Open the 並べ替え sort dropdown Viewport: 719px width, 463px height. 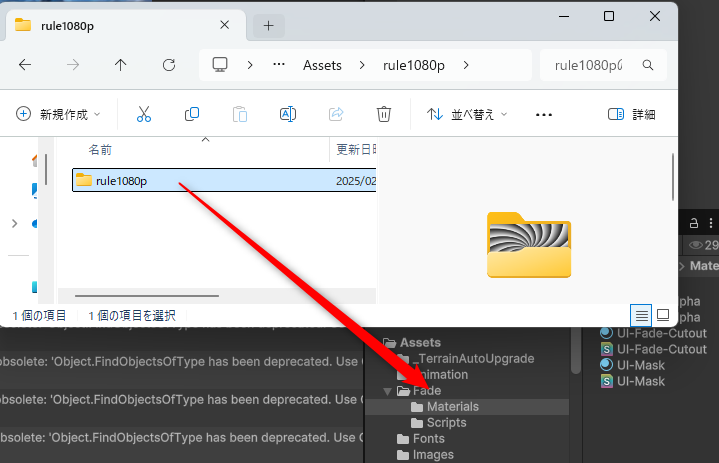(467, 114)
